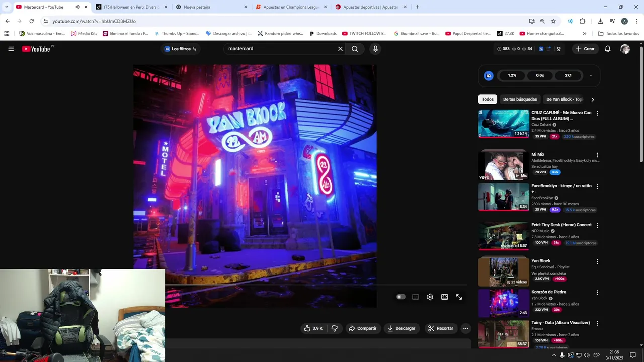The image size is (644, 362).
Task: Open Los filtros dropdown
Action: coord(181,49)
